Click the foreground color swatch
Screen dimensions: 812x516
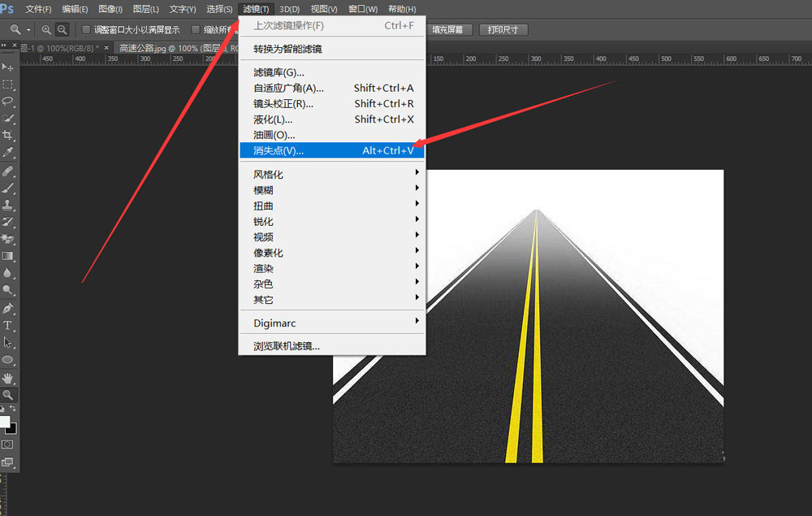[x=4, y=421]
